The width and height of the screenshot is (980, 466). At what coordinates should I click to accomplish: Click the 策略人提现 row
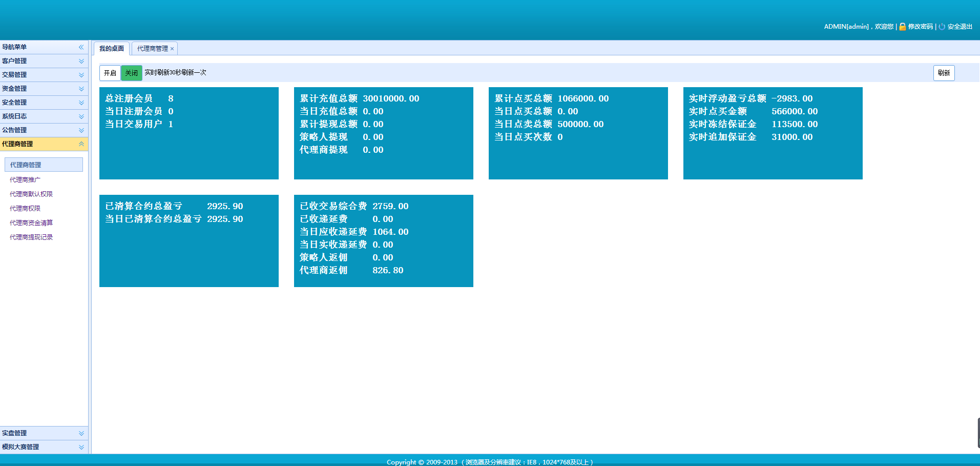[342, 137]
